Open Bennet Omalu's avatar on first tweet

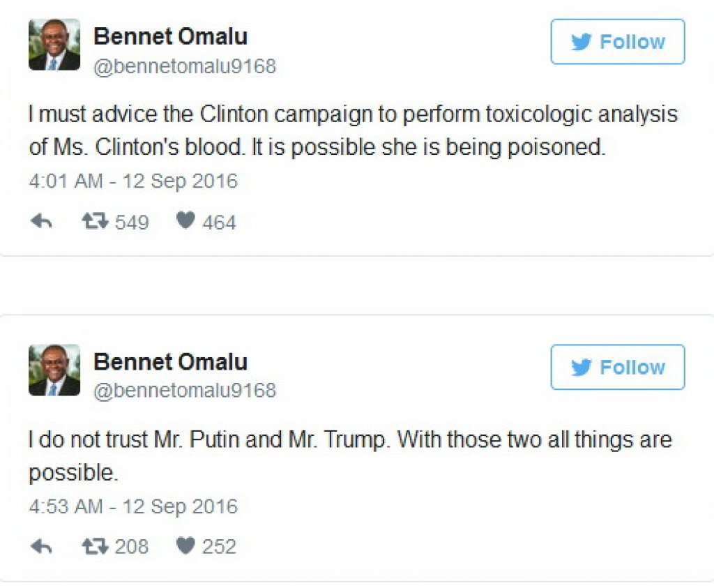click(54, 45)
